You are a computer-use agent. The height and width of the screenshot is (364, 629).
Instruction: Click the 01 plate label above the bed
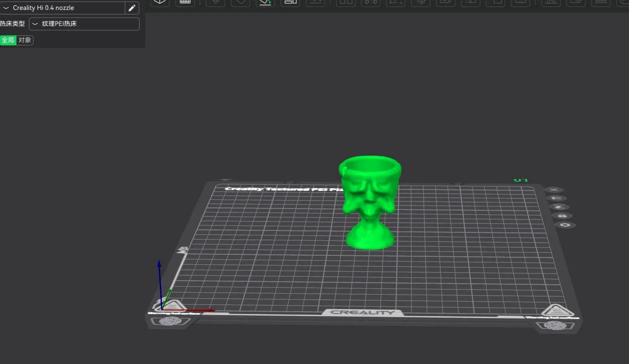pyautogui.click(x=521, y=180)
